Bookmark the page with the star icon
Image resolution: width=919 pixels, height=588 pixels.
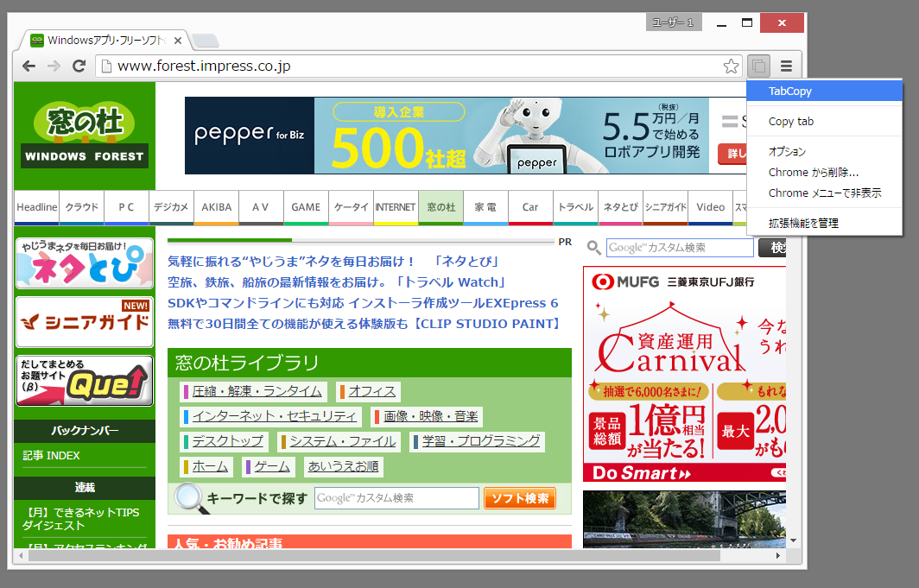point(731,66)
